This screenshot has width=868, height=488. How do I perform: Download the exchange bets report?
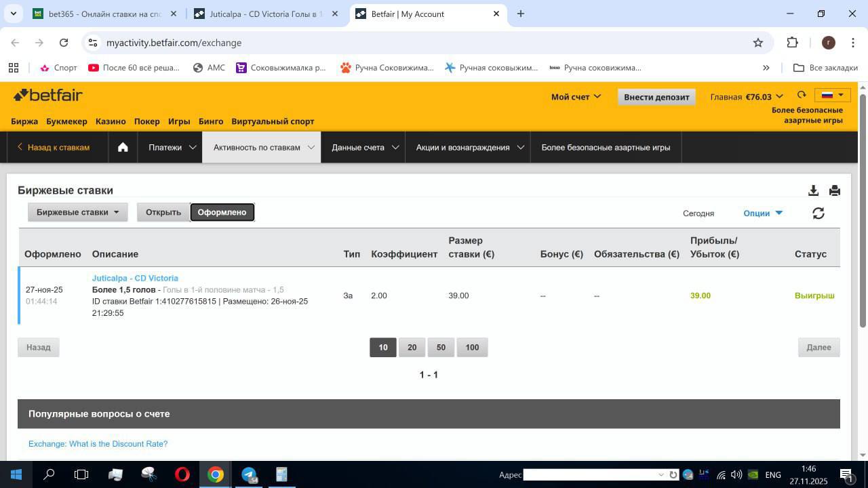(x=813, y=190)
